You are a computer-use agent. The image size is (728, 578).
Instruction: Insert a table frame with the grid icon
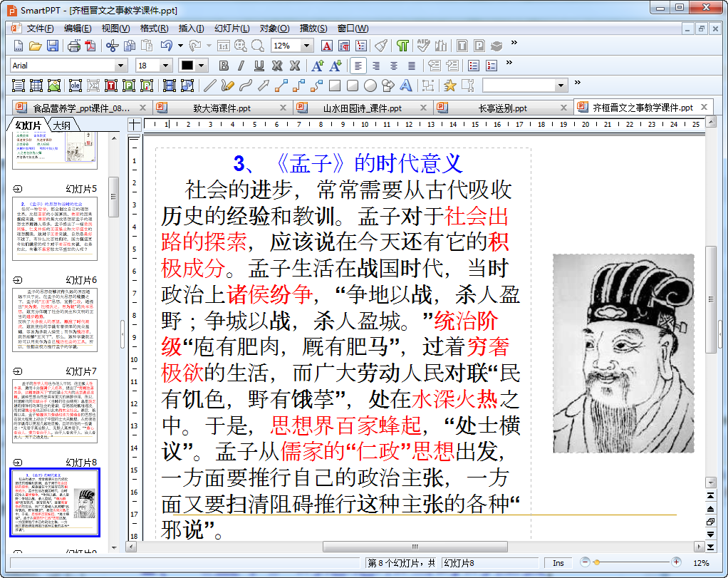coord(36,86)
